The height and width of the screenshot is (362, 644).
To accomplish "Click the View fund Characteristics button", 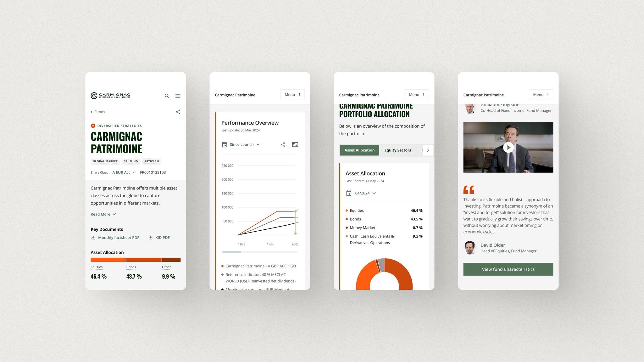I will (508, 269).
